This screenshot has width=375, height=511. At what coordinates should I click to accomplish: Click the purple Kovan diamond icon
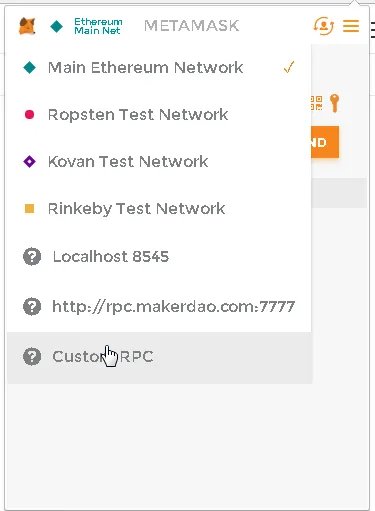[x=29, y=162]
